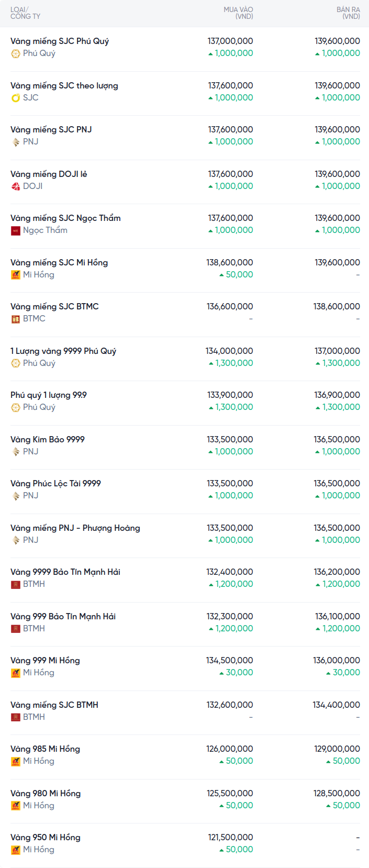Open Vàng miếng PNJ - Phượng Hoàng title

coord(75,528)
